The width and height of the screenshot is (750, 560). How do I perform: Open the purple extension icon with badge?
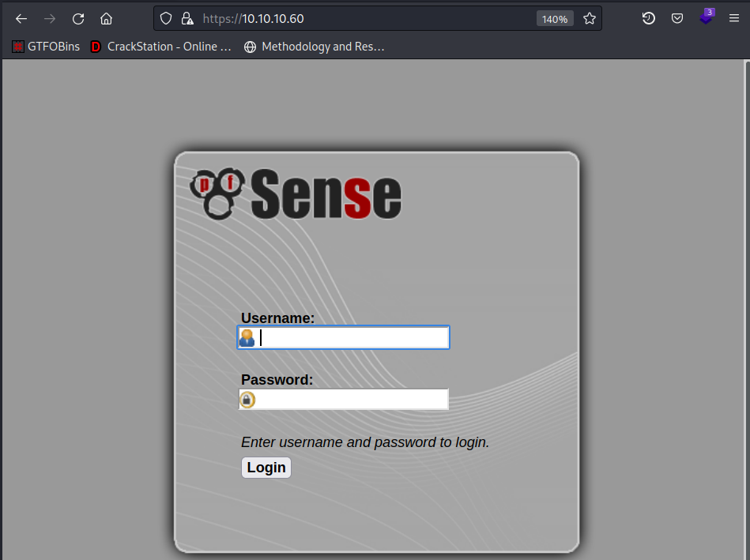[x=707, y=17]
